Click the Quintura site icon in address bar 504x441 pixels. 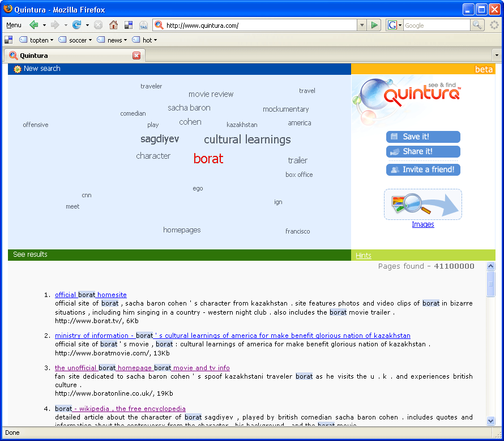pyautogui.click(x=159, y=25)
